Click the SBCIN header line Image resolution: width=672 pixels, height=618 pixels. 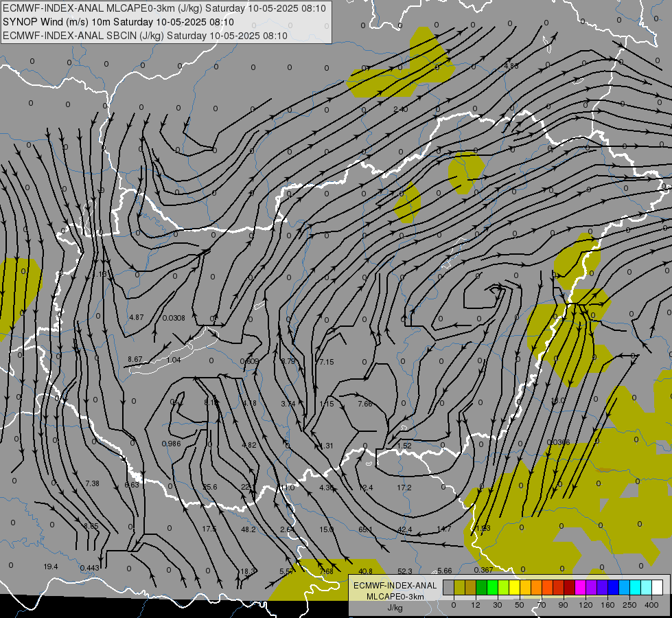[x=145, y=36]
